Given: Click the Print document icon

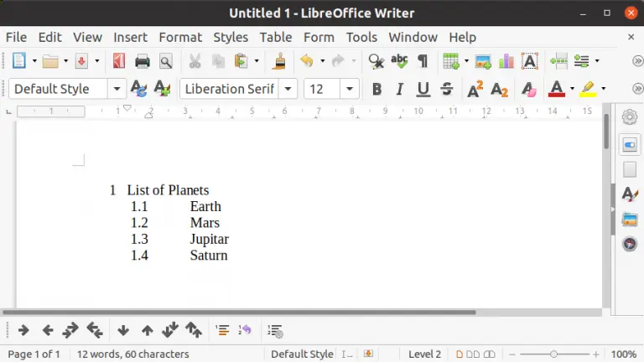Looking at the screenshot, I should 143,61.
